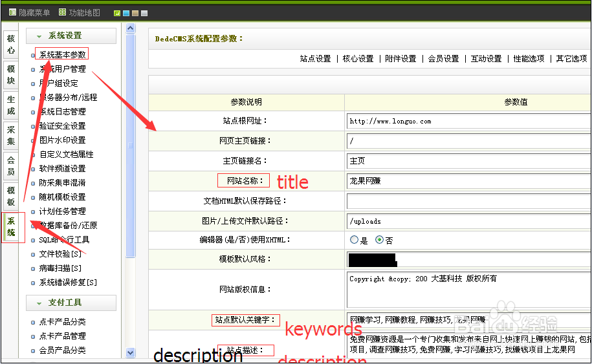592x364 pixels.
Task: Click the 文档HTML默认保存路径 empty field
Action: click(469, 201)
